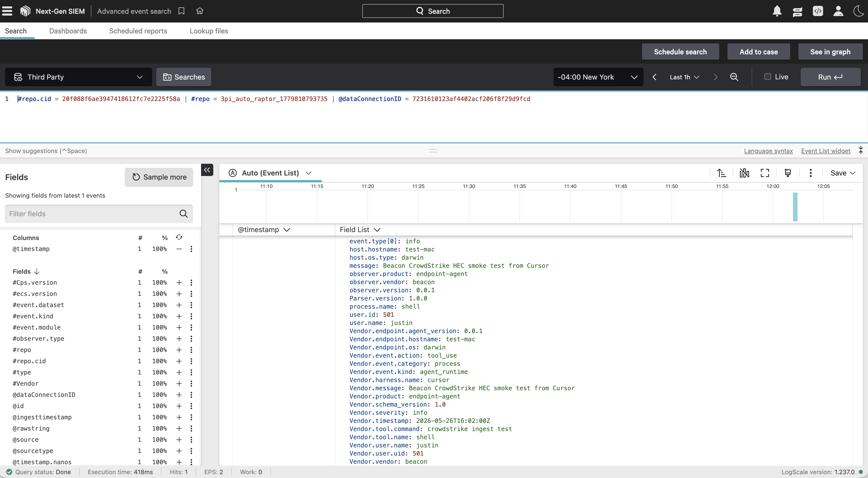Click the Show suggestions hint

[x=46, y=151]
